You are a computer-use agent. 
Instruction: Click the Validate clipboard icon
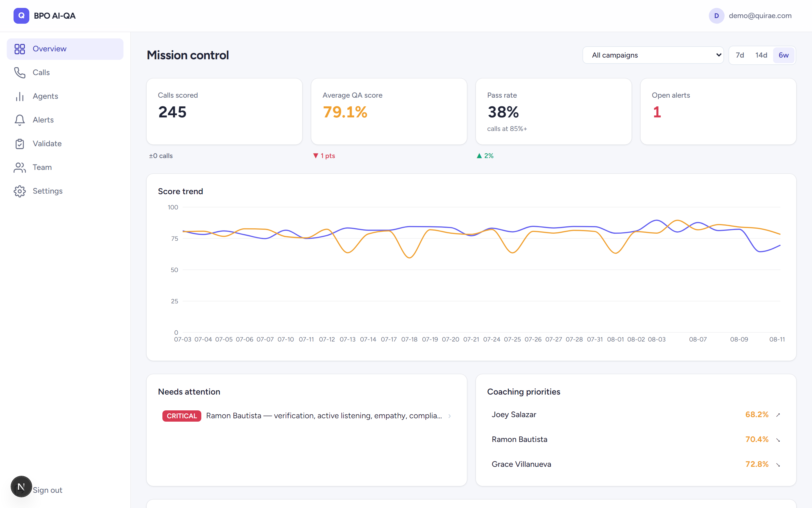point(20,144)
